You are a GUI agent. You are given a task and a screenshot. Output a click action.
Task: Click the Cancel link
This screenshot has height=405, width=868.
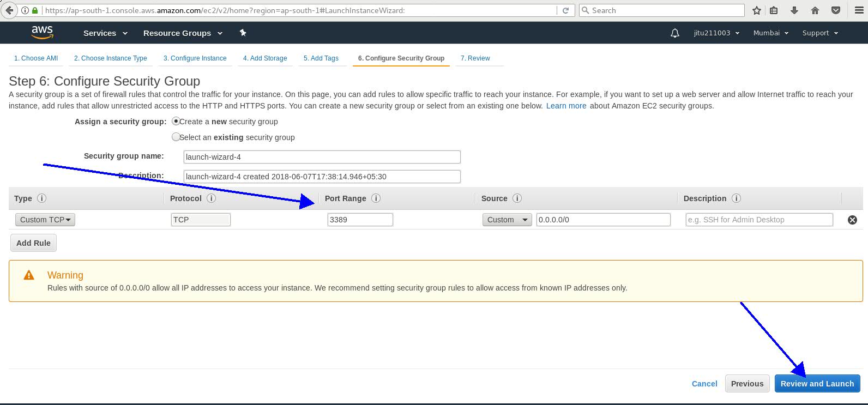point(704,384)
